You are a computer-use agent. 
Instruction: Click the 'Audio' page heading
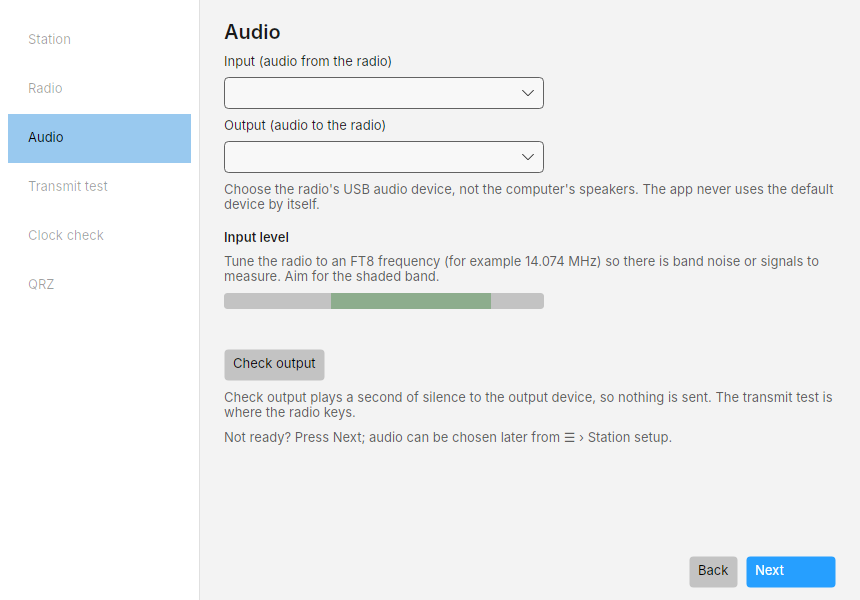point(252,32)
